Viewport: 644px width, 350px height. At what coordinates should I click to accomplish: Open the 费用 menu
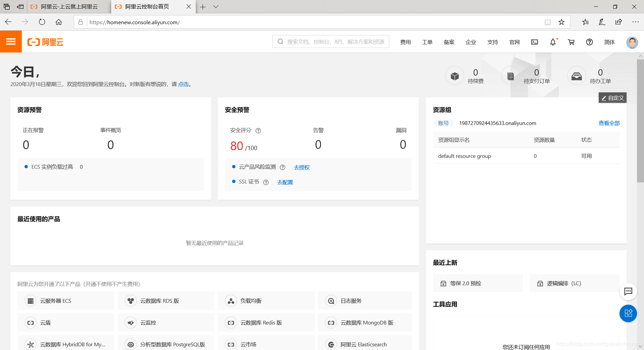[405, 42]
